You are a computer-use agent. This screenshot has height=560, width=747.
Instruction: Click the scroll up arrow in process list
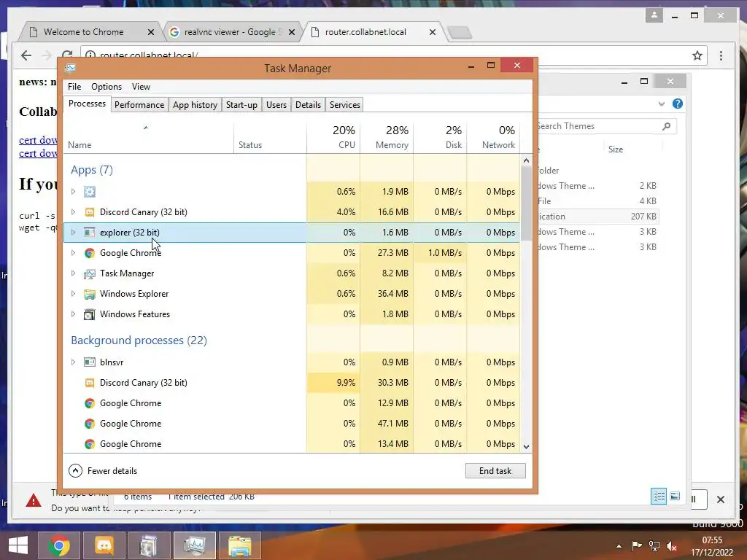526,160
